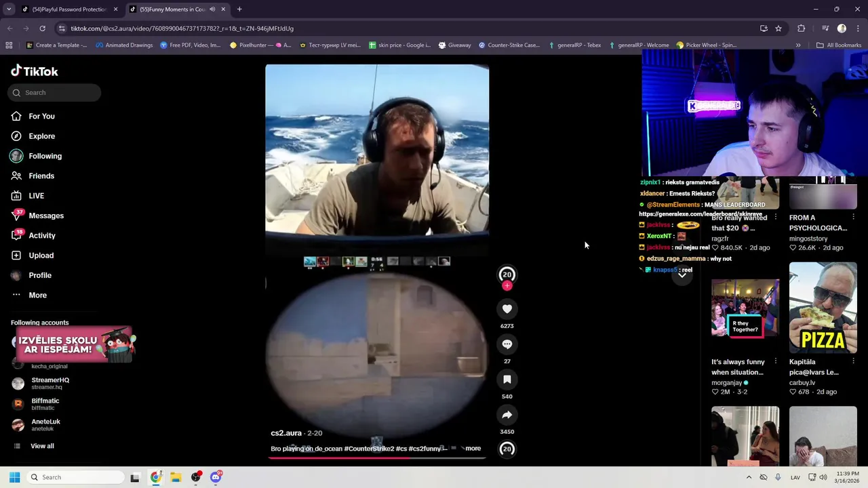Open the Pixelhunter bookmark

tap(260, 45)
